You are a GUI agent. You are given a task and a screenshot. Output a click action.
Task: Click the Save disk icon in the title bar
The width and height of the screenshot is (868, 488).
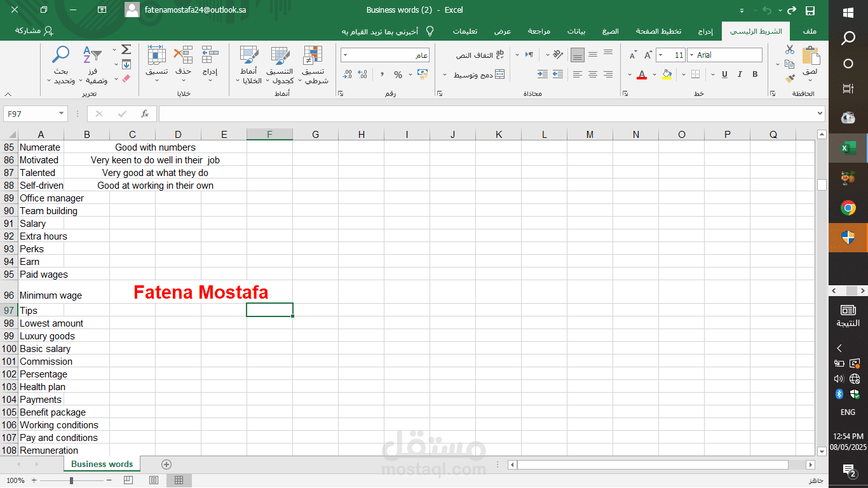coord(810,10)
